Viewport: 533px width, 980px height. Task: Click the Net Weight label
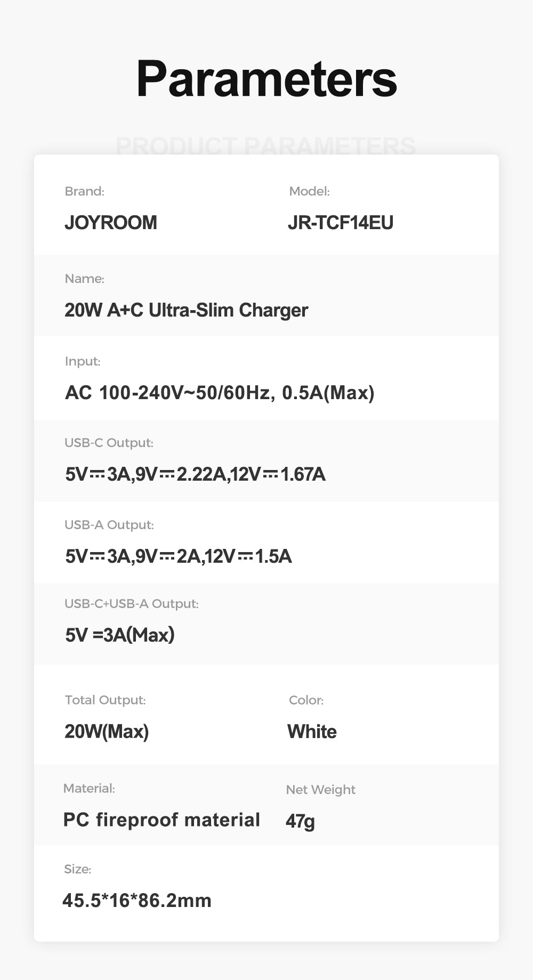[x=320, y=790]
